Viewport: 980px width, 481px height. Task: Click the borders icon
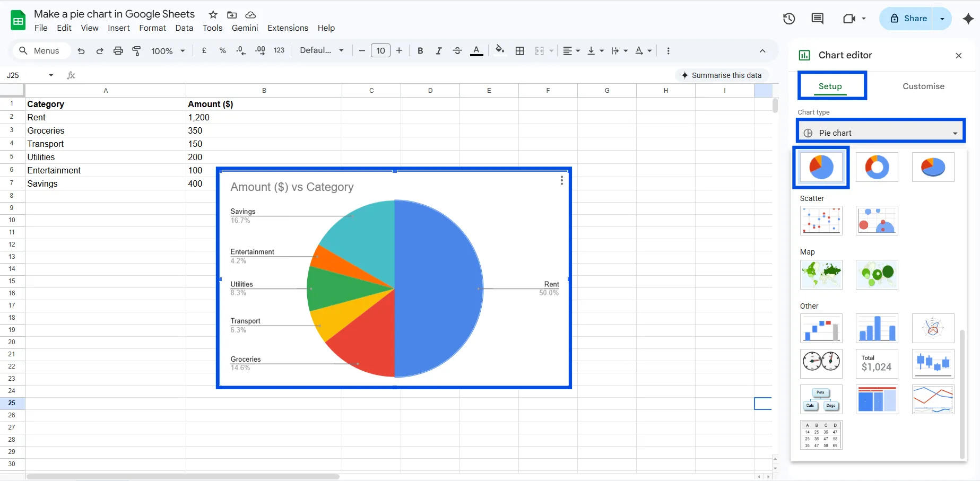520,51
